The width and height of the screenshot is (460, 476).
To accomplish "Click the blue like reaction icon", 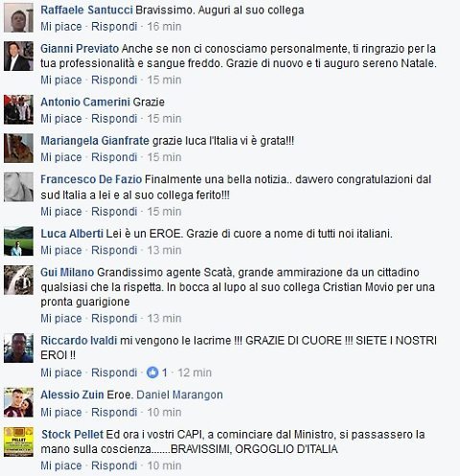I will (152, 373).
